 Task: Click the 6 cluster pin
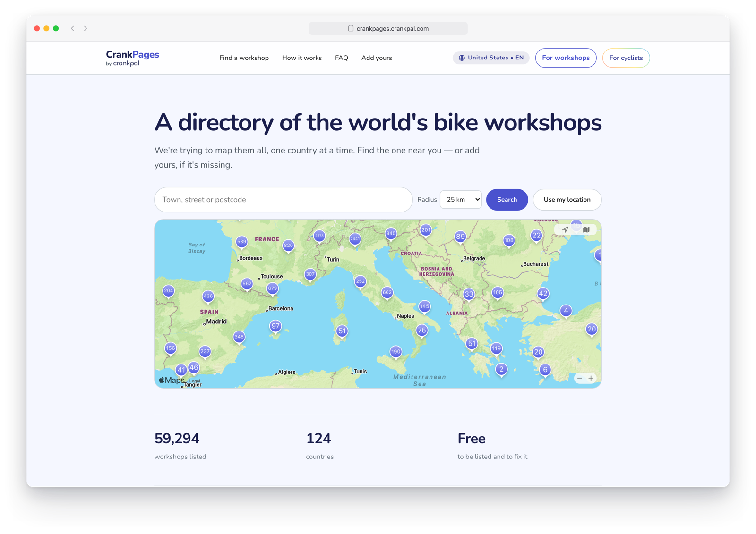pyautogui.click(x=545, y=370)
